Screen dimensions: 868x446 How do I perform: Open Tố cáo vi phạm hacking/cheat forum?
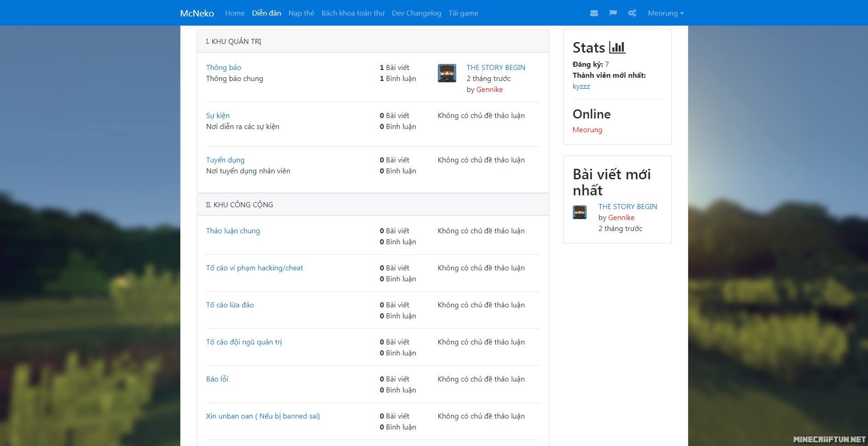tap(254, 268)
